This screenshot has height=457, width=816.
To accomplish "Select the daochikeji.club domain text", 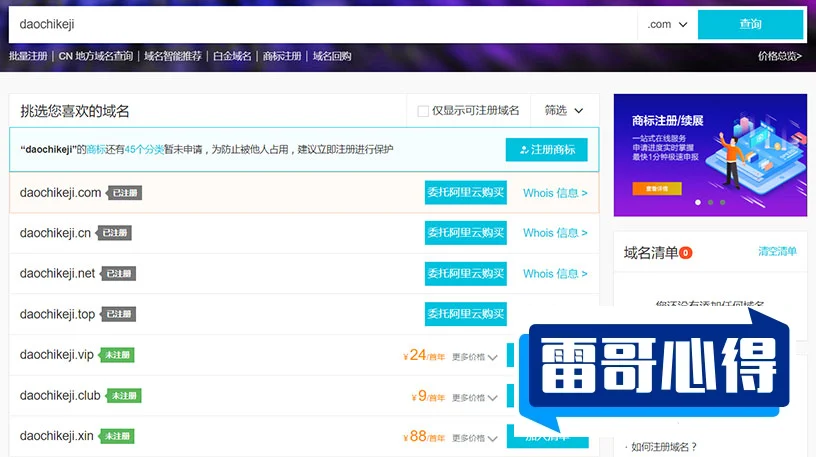I will (60, 395).
